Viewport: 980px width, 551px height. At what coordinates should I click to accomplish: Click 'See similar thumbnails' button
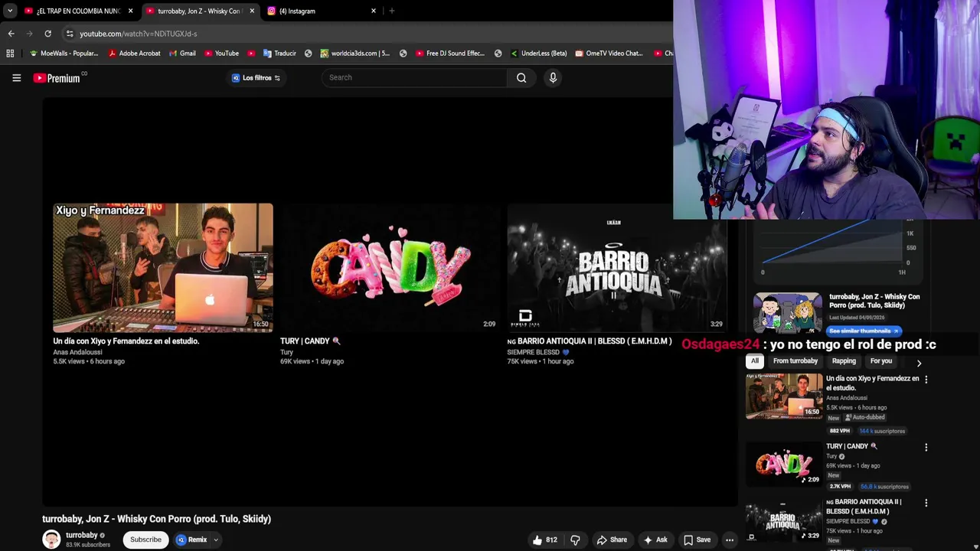tap(864, 331)
